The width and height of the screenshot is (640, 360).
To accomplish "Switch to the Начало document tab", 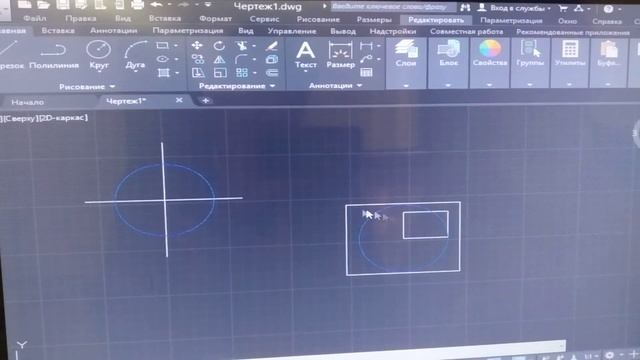I will tap(27, 102).
